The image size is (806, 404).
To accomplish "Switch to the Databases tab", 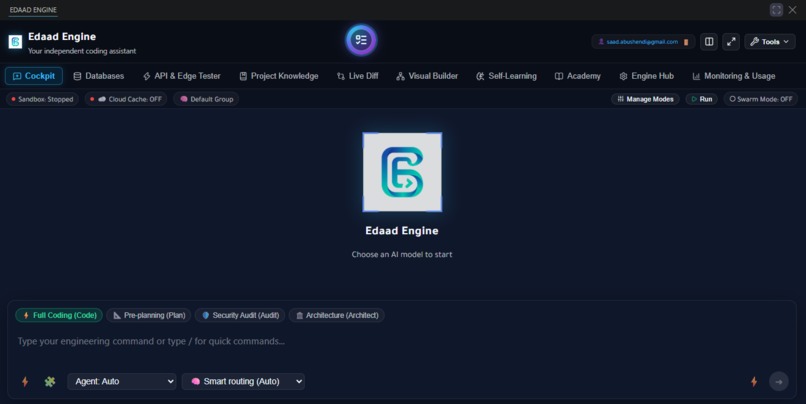I will coord(99,76).
